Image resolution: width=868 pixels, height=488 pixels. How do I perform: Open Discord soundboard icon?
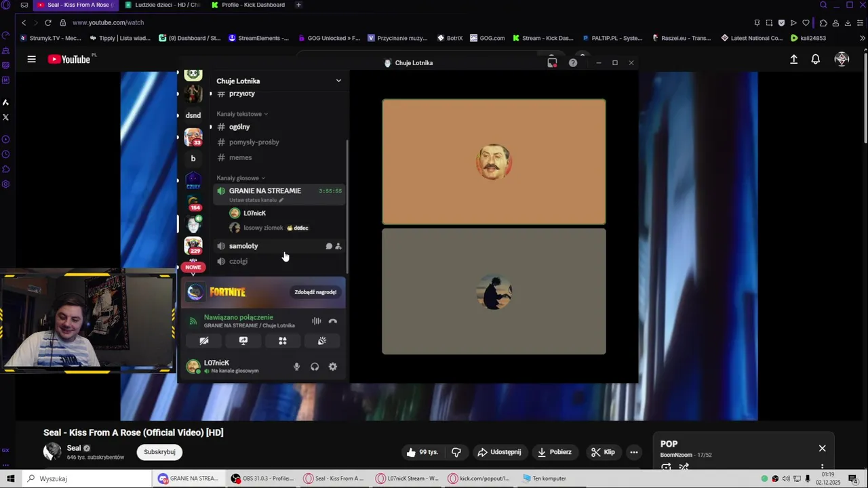pos(322,341)
